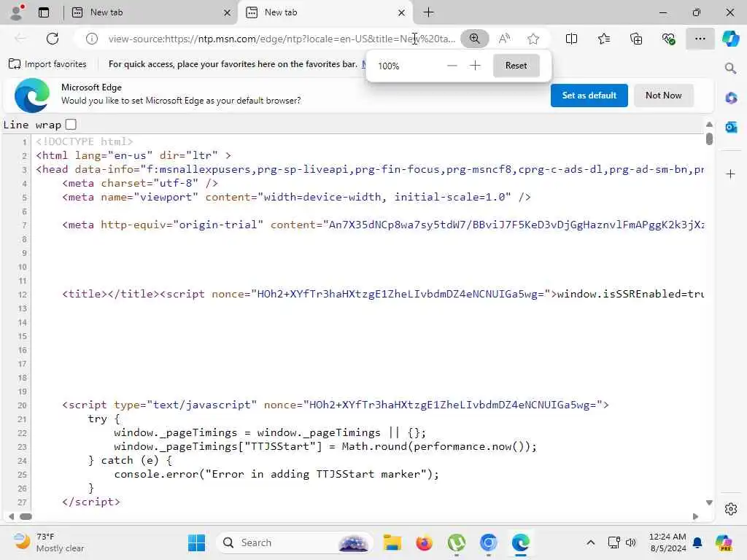The image size is (747, 560).
Task: Click the horizontal scrollbar left arrow
Action: coord(12,516)
